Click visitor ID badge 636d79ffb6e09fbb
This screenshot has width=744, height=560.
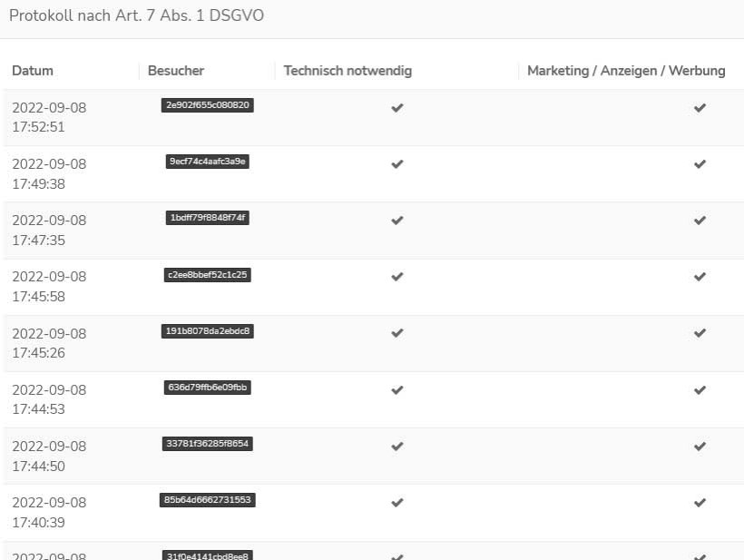point(208,388)
